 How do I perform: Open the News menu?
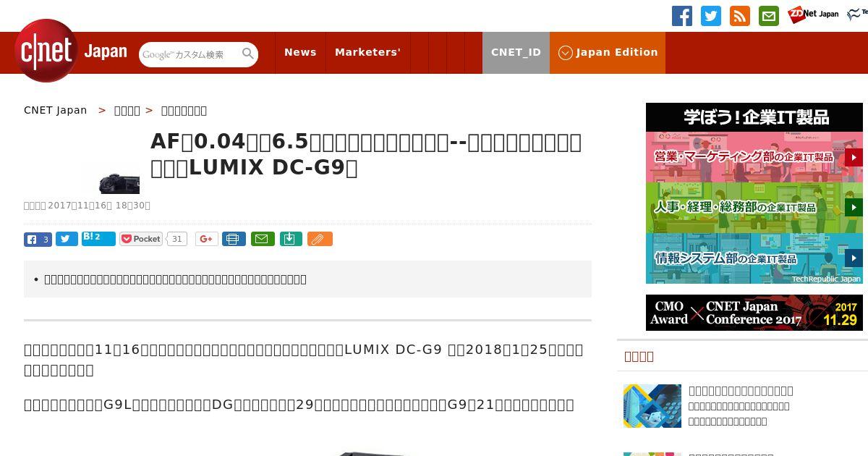click(300, 52)
